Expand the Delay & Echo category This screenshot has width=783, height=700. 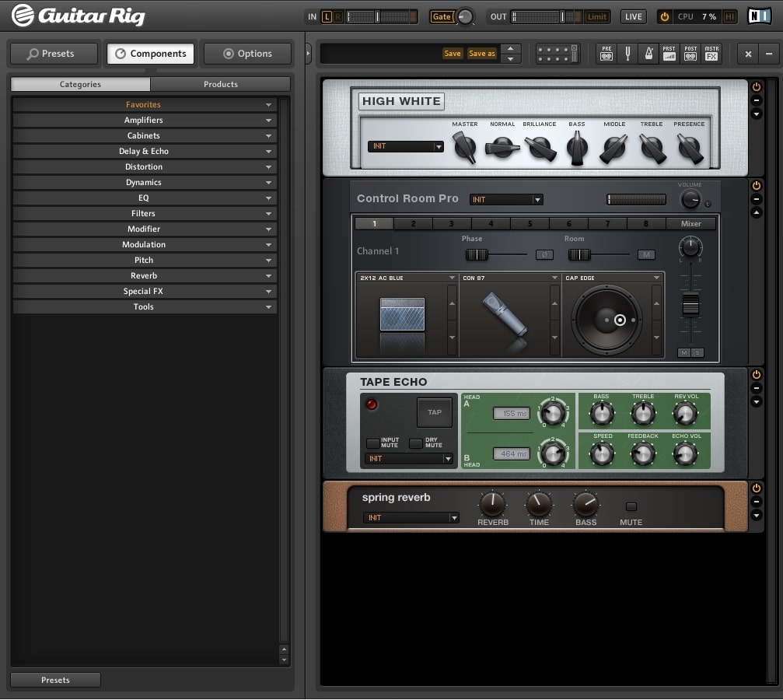point(145,151)
